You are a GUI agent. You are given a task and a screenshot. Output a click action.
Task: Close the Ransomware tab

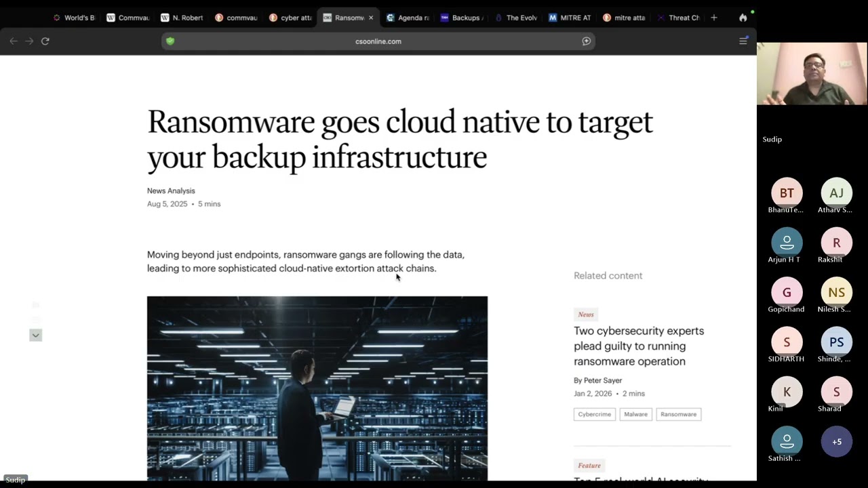coord(371,18)
